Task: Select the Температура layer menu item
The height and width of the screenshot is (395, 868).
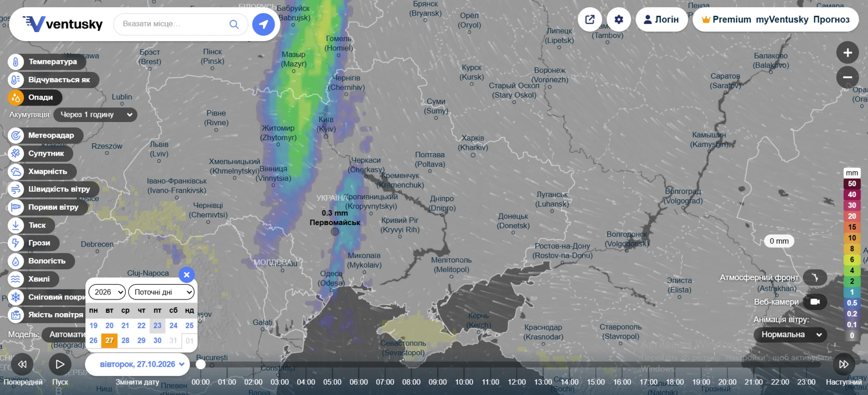Action: 47,62
